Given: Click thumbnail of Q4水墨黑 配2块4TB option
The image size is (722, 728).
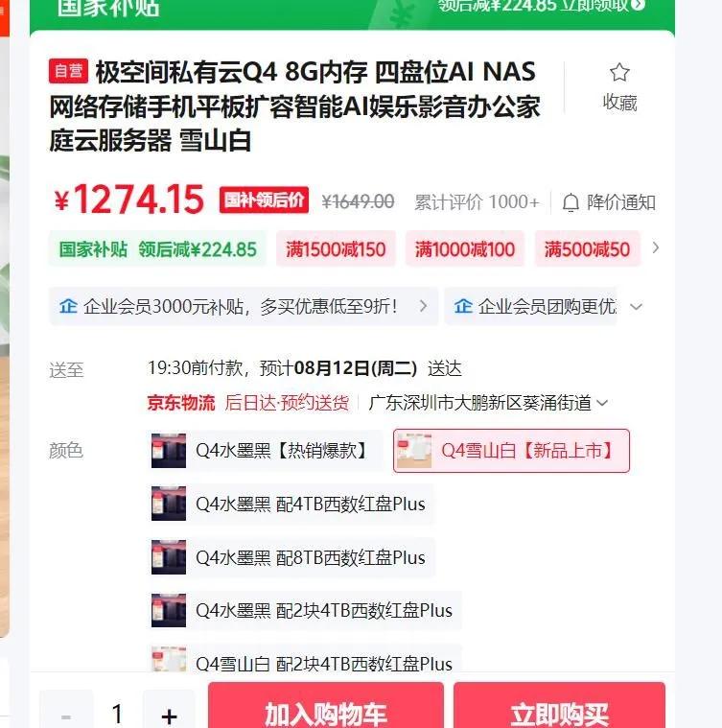Looking at the screenshot, I should [169, 611].
